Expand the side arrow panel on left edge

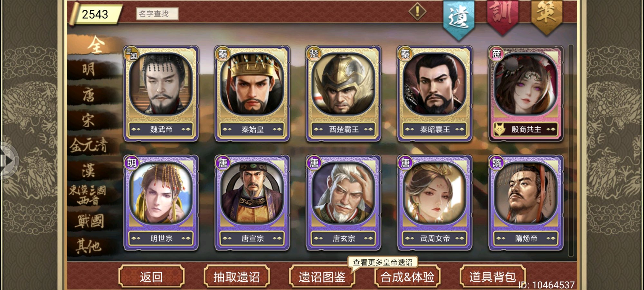point(8,160)
